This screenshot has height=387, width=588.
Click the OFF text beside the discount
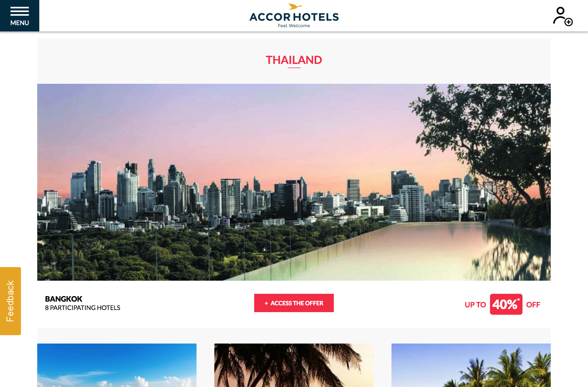(533, 305)
